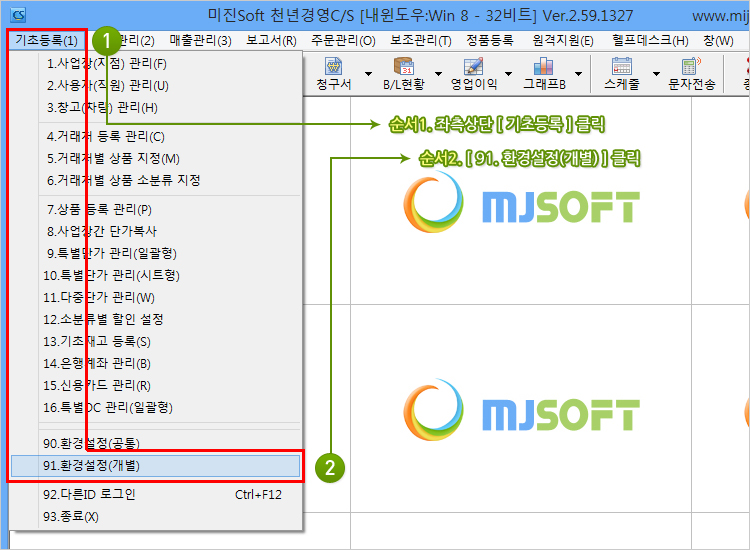Select 14.은행계좌 관리(B)
This screenshot has height=550, width=750.
tap(156, 363)
